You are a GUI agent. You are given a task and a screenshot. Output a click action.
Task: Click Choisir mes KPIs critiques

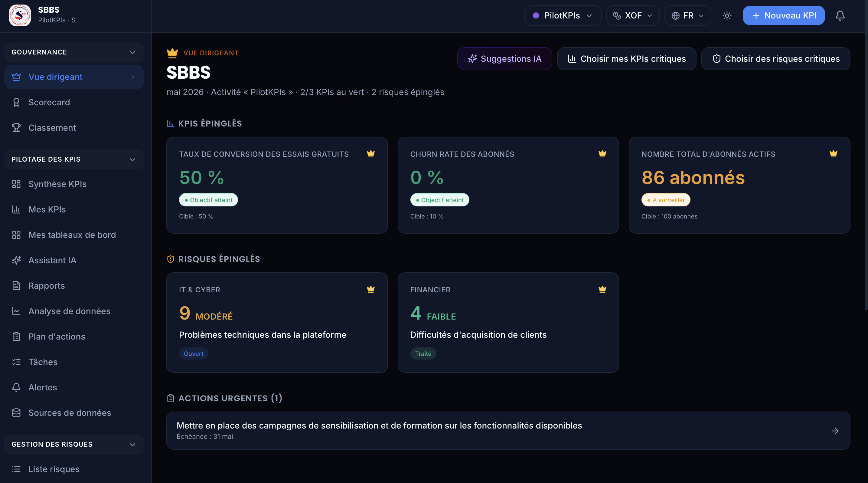(627, 59)
